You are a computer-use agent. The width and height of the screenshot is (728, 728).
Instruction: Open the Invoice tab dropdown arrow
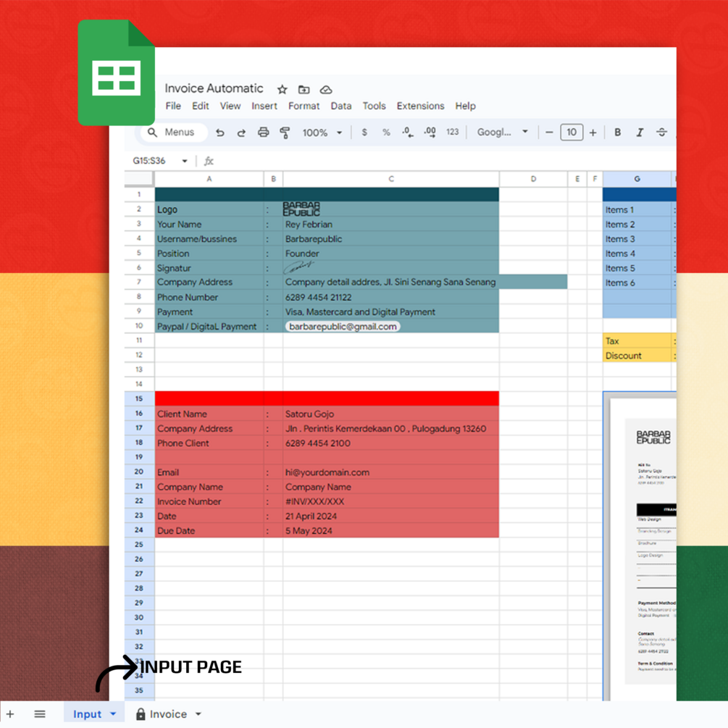pyautogui.click(x=198, y=714)
